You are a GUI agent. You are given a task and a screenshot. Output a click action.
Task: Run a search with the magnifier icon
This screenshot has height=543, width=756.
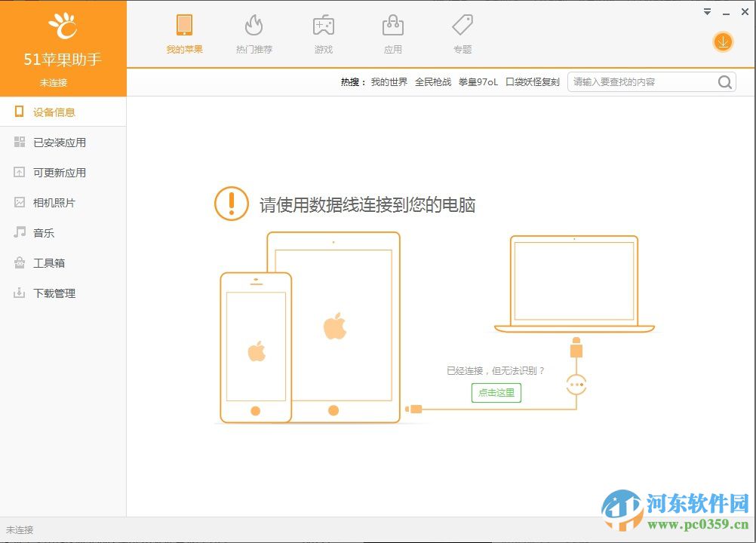click(x=724, y=81)
